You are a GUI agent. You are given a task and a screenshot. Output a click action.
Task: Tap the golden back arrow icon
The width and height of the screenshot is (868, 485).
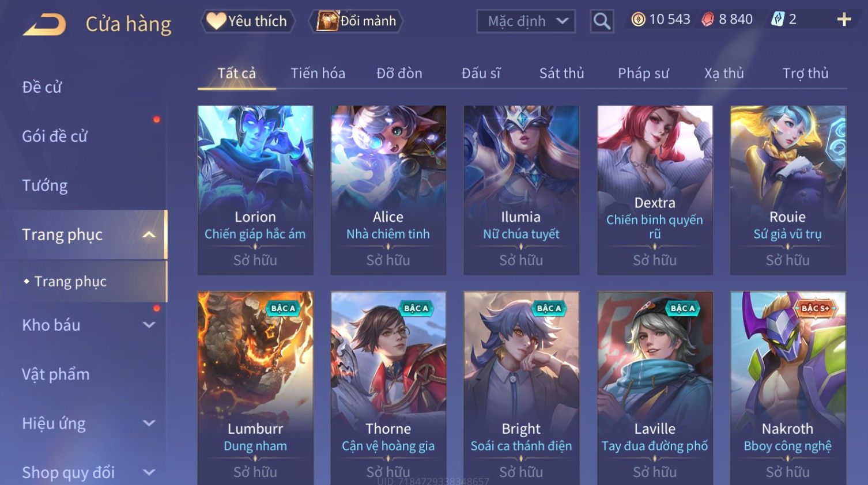[44, 25]
